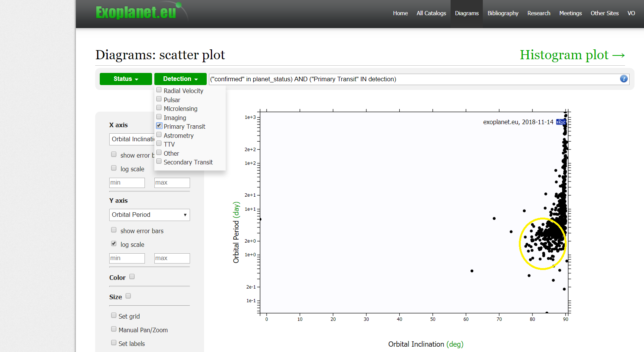The height and width of the screenshot is (352, 644).
Task: Enable Manual Pan/Zoom
Action: (x=114, y=329)
